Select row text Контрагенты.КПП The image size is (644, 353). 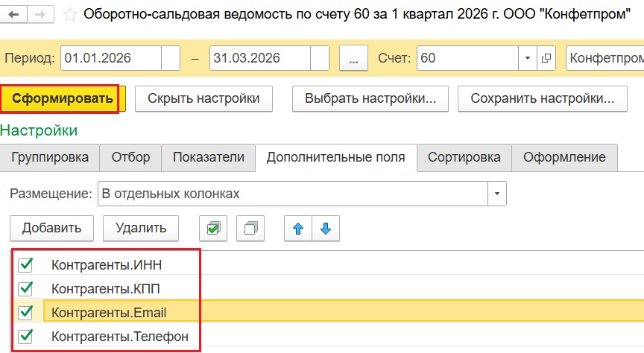coord(106,289)
